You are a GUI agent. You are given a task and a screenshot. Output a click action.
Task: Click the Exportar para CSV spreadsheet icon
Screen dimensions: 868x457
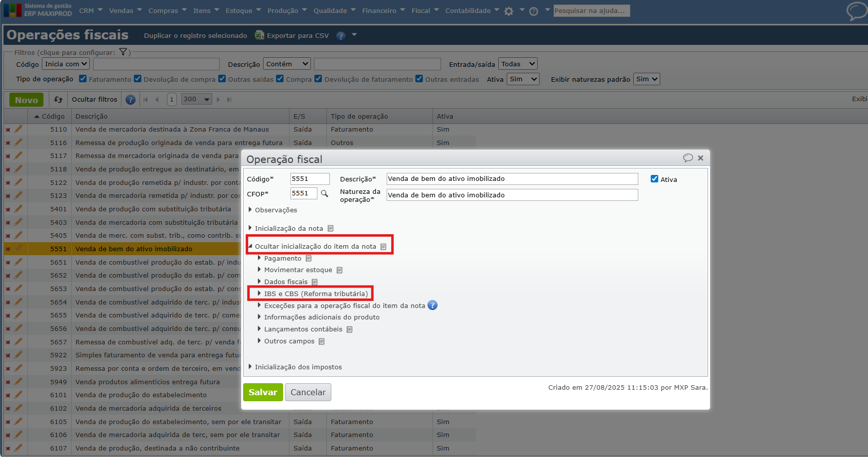tap(259, 35)
